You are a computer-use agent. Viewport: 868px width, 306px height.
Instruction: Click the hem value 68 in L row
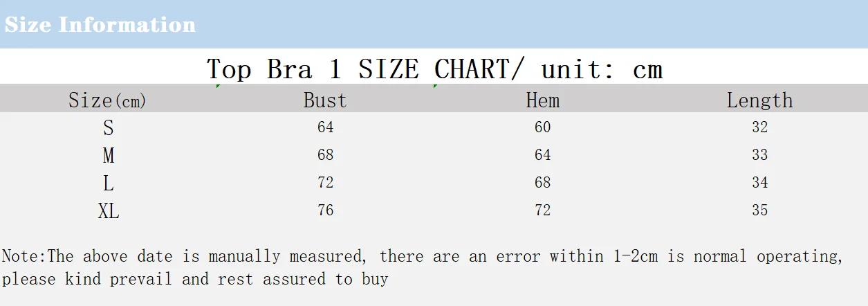coord(543,183)
